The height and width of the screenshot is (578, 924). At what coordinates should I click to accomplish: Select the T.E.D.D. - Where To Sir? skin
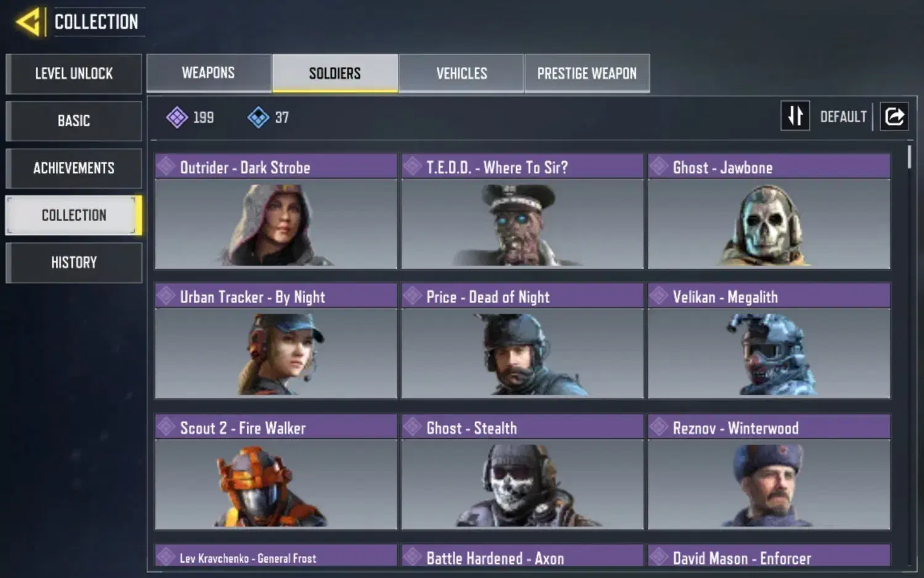522,211
